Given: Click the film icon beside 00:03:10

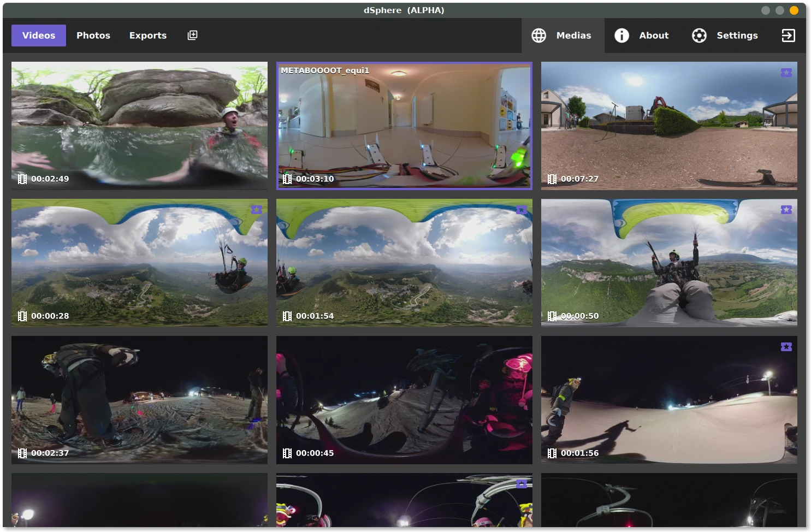Looking at the screenshot, I should (287, 179).
